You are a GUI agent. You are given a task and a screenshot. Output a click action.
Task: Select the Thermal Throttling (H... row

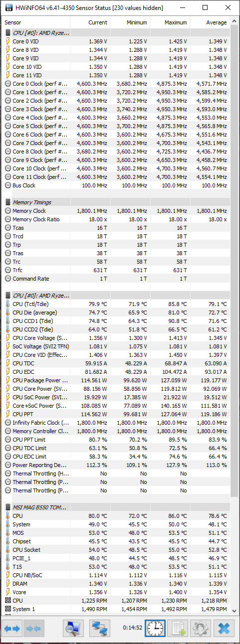click(116, 474)
